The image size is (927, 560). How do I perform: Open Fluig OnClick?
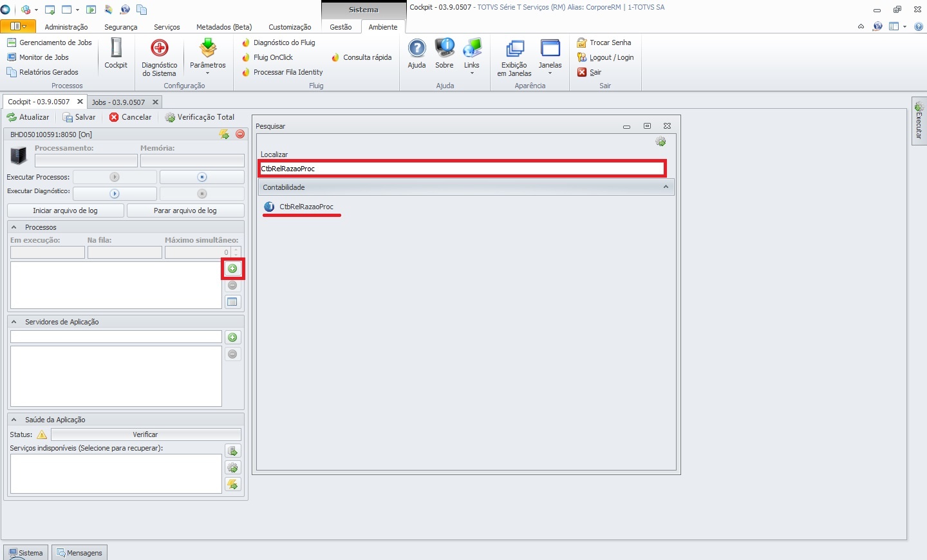267,57
